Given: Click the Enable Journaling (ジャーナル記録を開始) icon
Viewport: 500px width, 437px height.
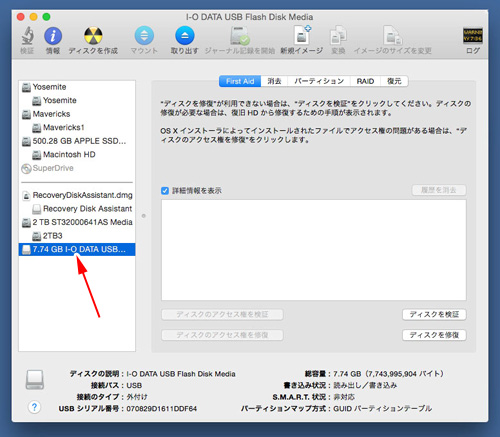Looking at the screenshot, I should click(240, 36).
